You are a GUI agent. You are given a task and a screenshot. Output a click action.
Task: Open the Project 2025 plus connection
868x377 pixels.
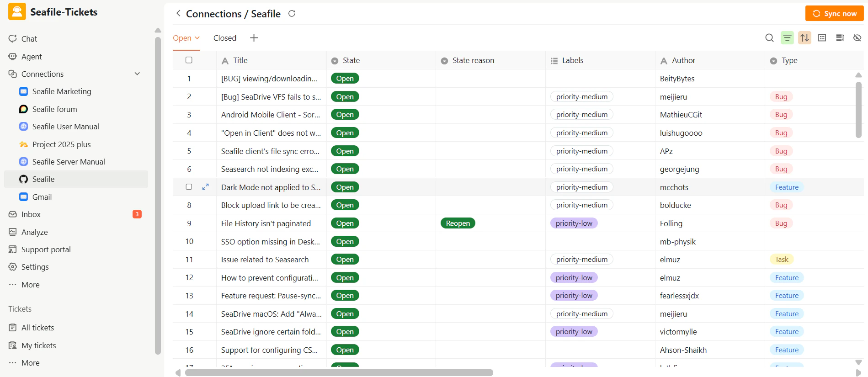[x=61, y=144]
